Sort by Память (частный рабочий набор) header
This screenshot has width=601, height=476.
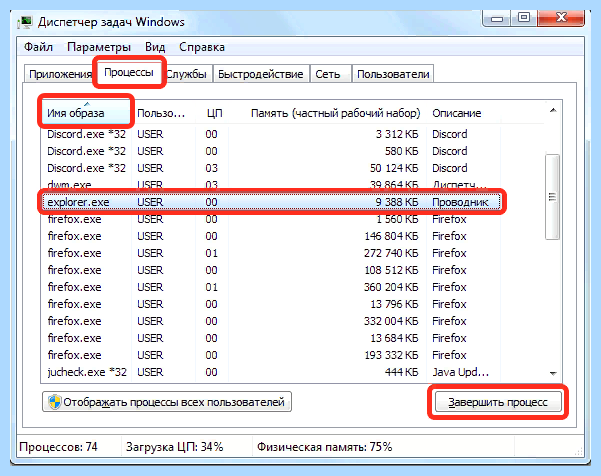[327, 113]
